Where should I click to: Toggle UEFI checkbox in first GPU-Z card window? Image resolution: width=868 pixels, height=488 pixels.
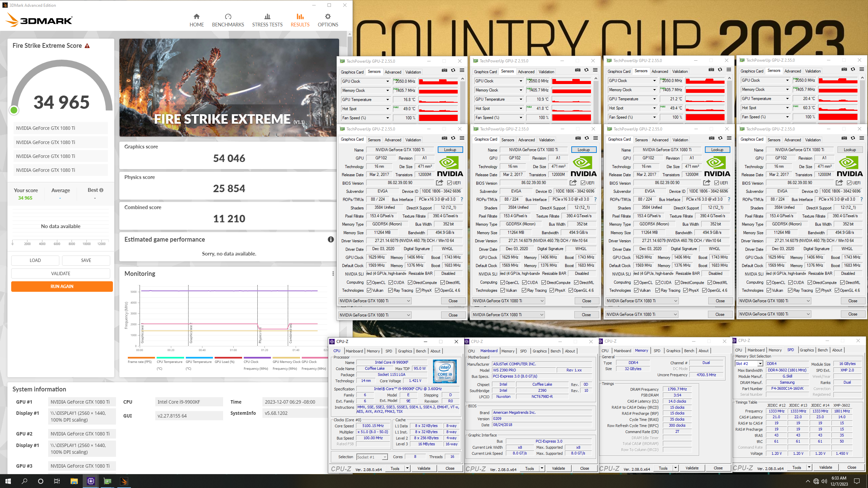(x=449, y=183)
